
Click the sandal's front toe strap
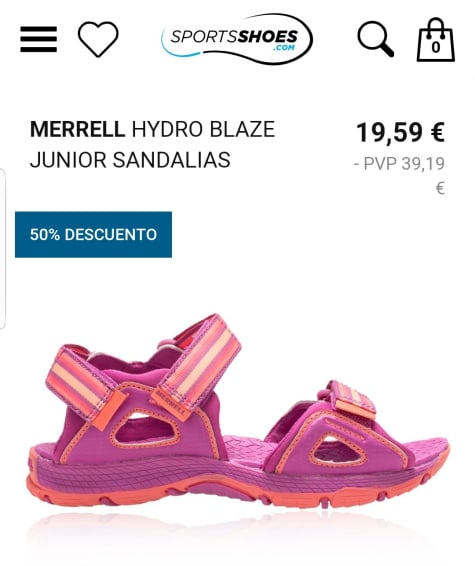[353, 400]
